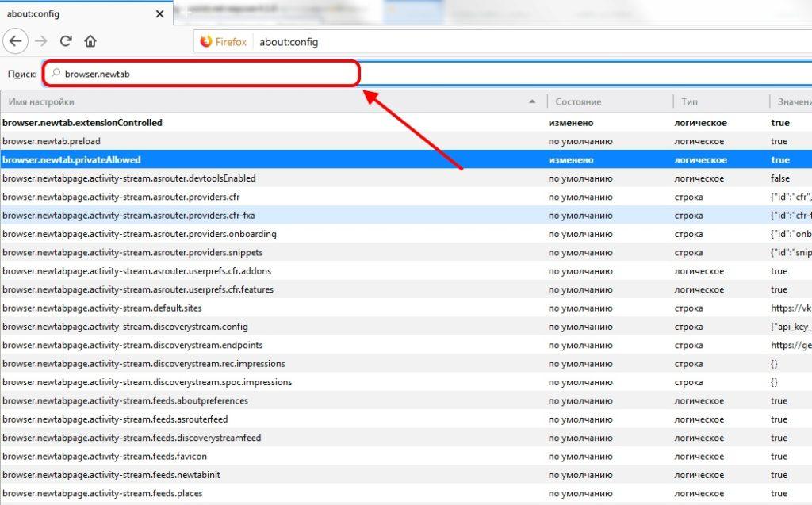This screenshot has width=812, height=505.
Task: Click the https://vk value of default.sites
Action: [x=791, y=308]
